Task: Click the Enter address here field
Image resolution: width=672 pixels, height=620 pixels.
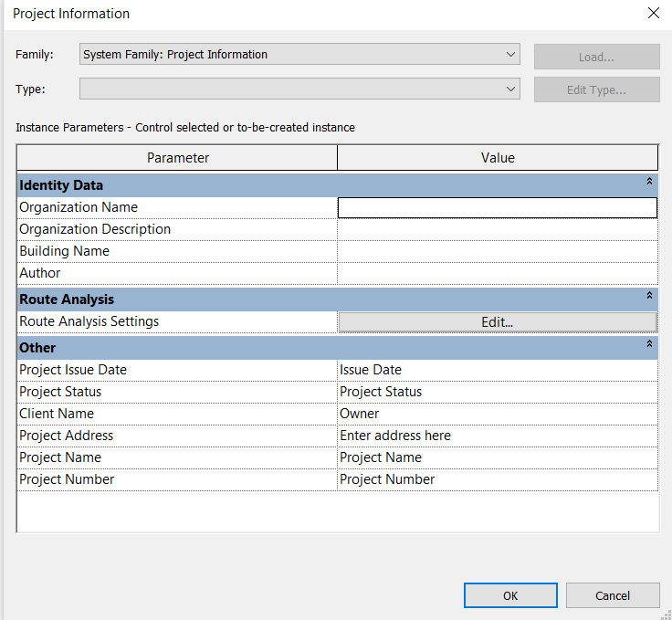Action: coord(498,436)
